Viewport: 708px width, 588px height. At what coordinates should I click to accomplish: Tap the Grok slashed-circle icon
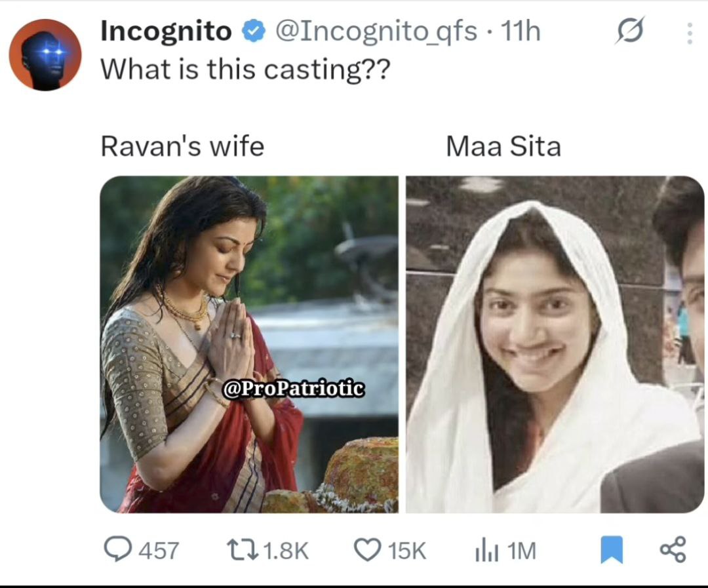point(629,31)
